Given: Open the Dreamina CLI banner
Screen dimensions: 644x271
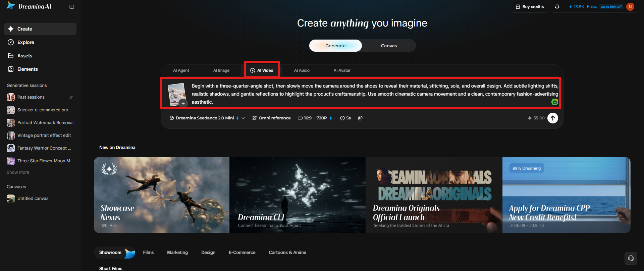Looking at the screenshot, I should tap(298, 195).
